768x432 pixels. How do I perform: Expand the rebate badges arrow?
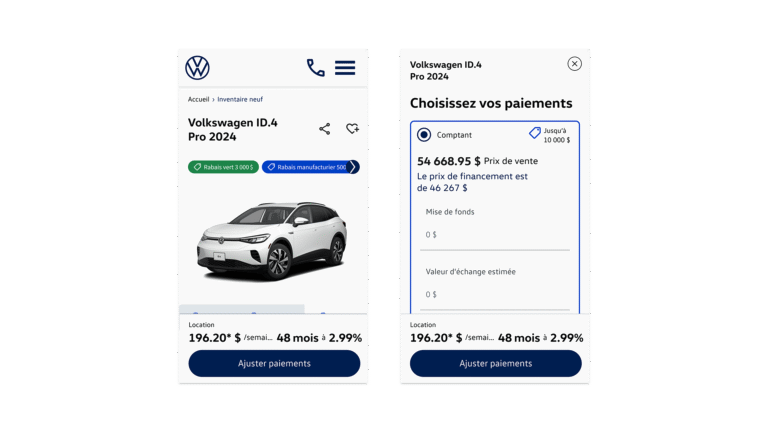point(353,167)
